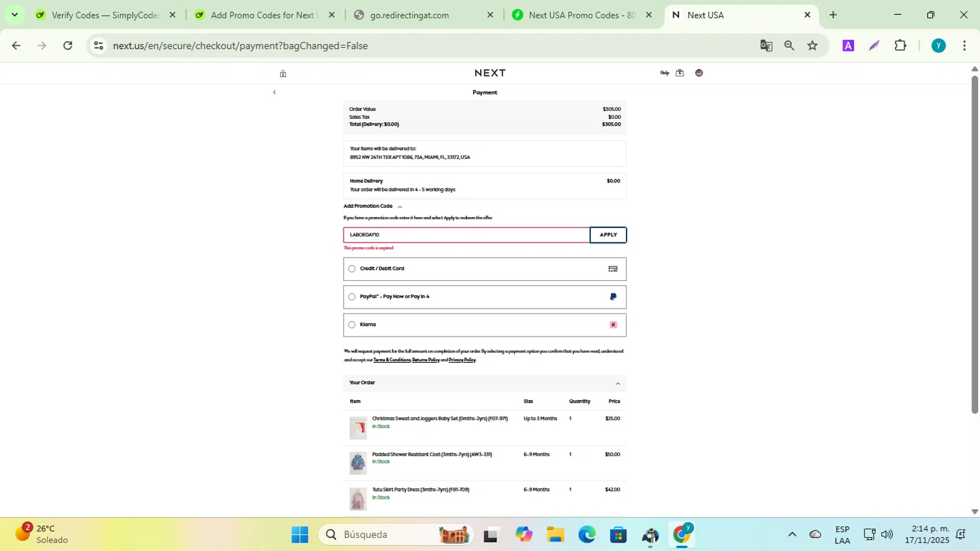Click the NEXT logo

tap(490, 73)
